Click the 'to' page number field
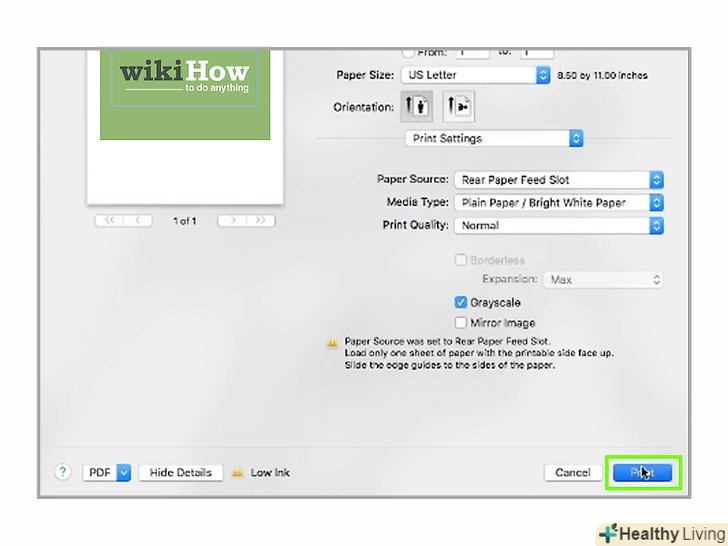Viewport: 728px width, 546px height. [x=537, y=53]
